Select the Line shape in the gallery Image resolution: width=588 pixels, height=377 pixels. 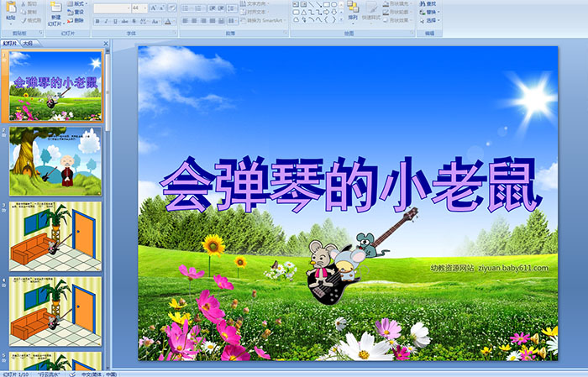[x=311, y=4]
